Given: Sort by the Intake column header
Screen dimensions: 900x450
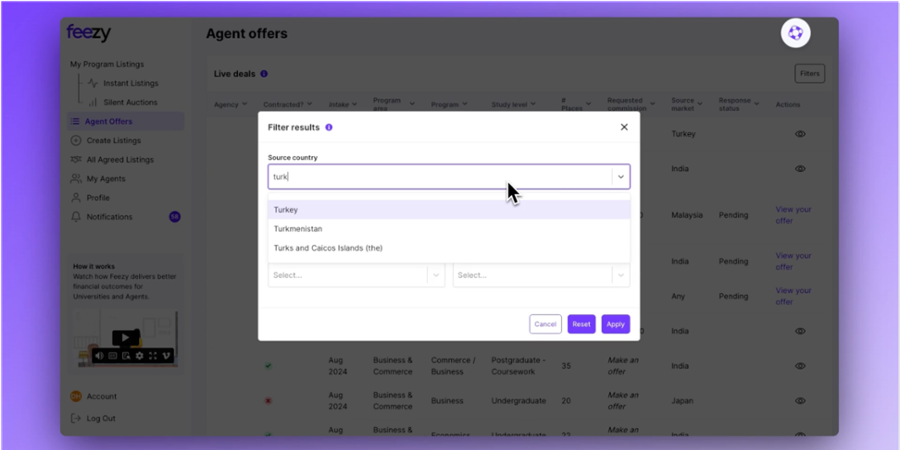Looking at the screenshot, I should pos(343,104).
